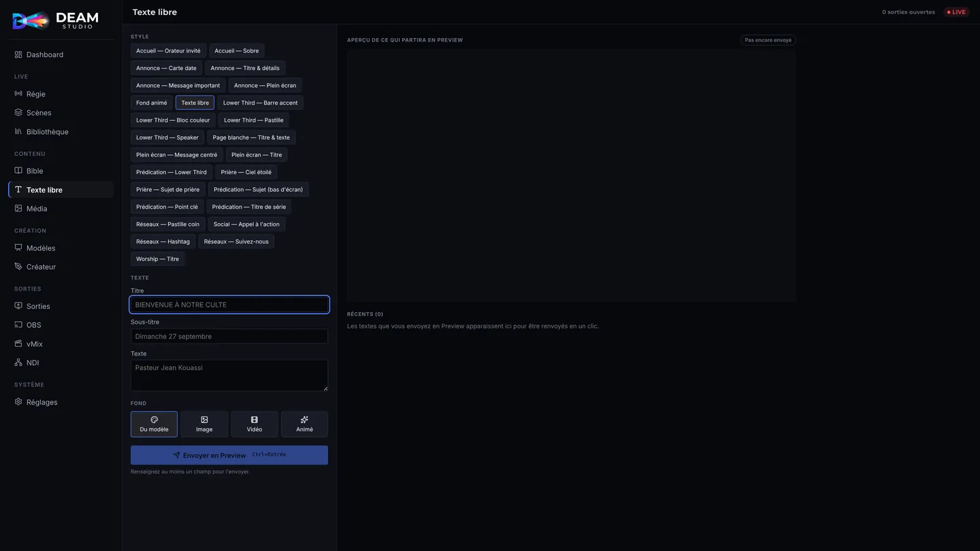The image size is (980, 551).
Task: Open the Bibliothèque section
Action: click(61, 132)
